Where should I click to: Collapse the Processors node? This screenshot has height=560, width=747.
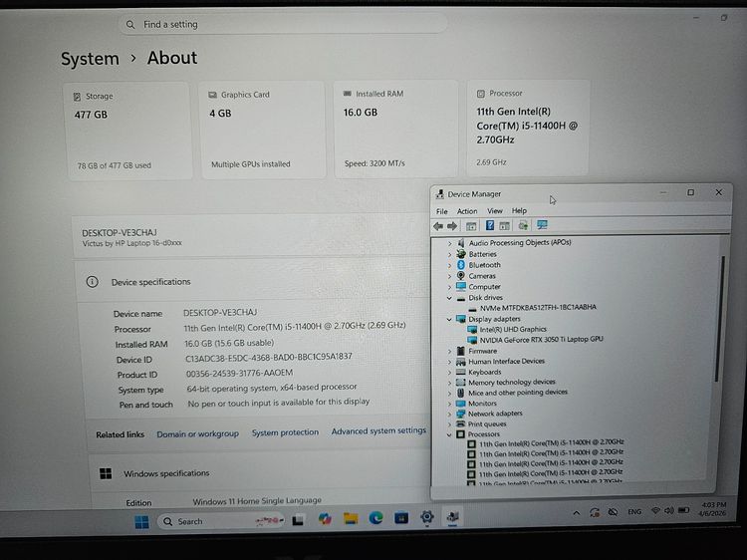coord(449,434)
